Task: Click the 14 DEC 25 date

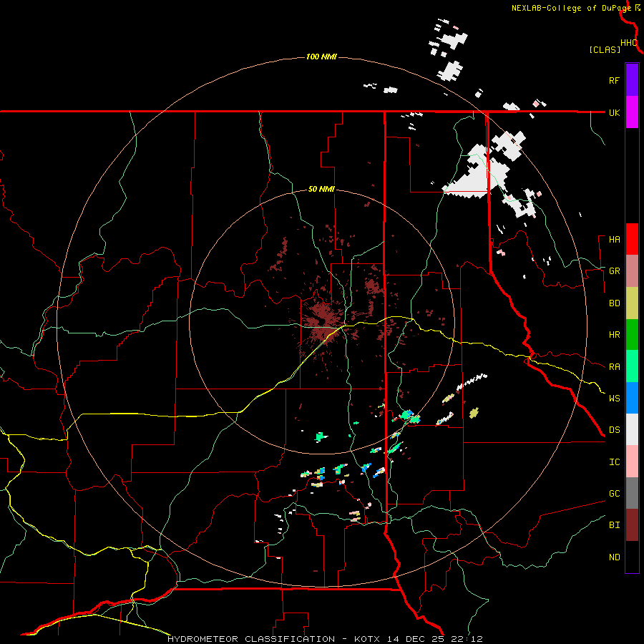Action: click(414, 639)
